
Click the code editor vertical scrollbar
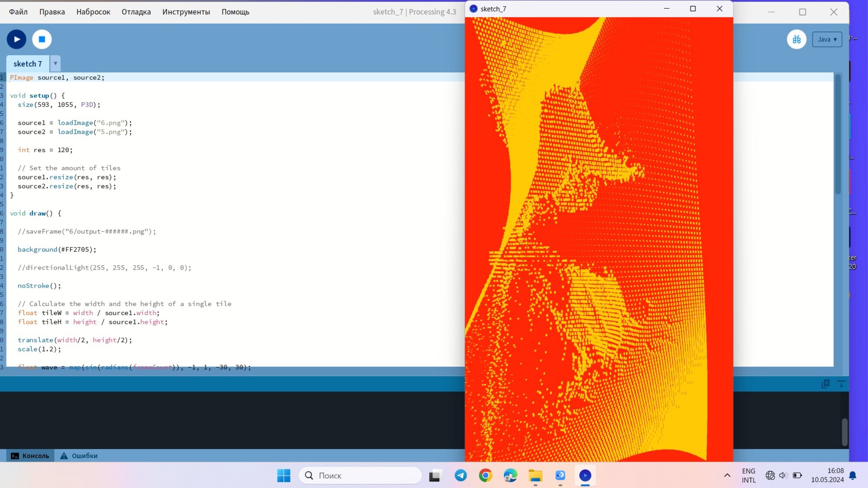click(x=838, y=135)
